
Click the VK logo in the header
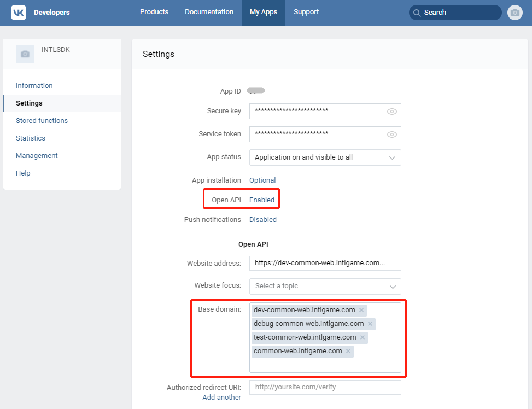[x=18, y=13]
